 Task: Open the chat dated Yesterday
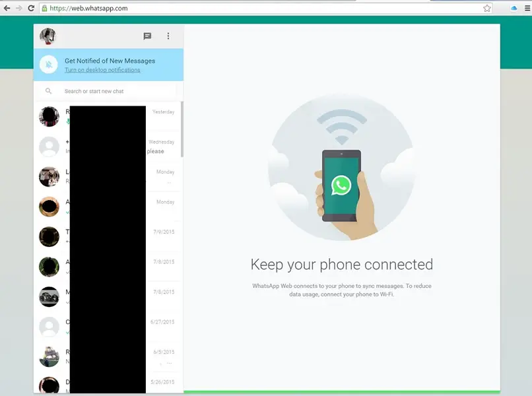(x=108, y=116)
